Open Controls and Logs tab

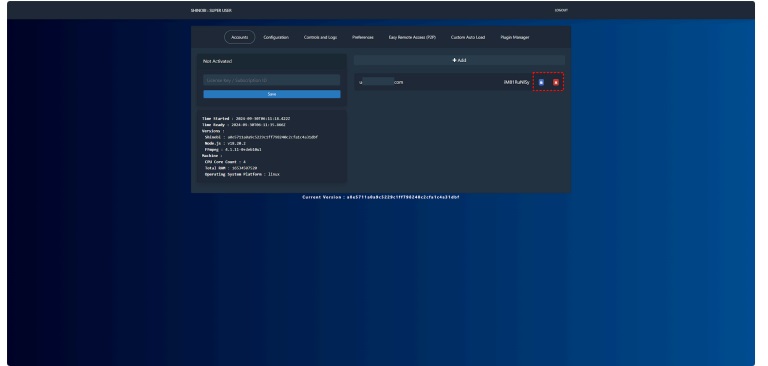pos(320,37)
